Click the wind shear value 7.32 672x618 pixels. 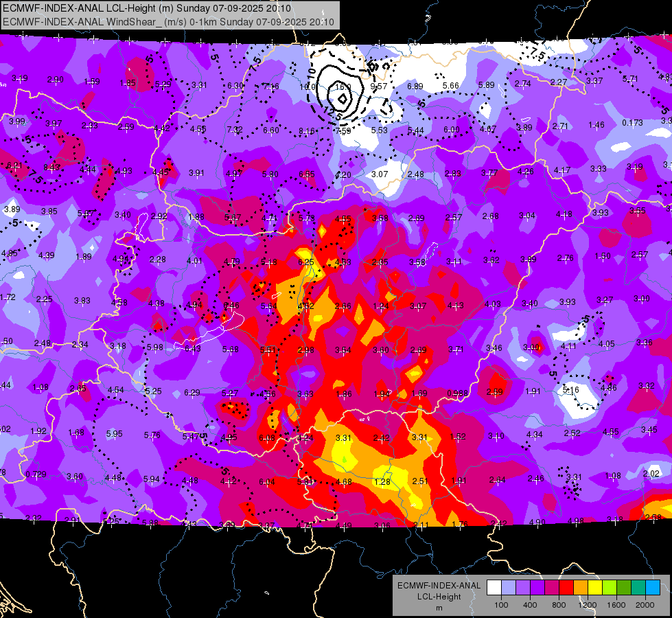(235, 130)
